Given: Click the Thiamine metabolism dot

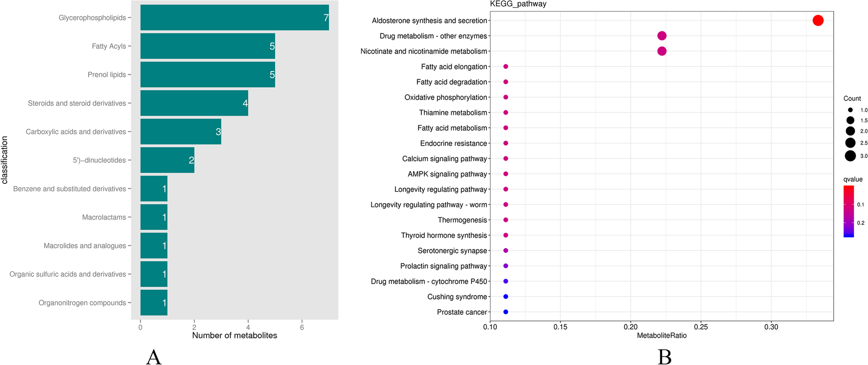Looking at the screenshot, I should point(506,113).
